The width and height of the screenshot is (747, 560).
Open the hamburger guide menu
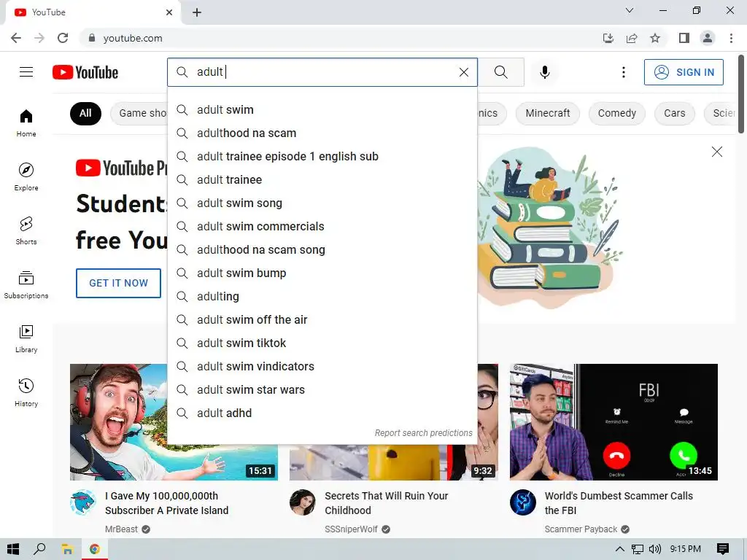click(26, 72)
